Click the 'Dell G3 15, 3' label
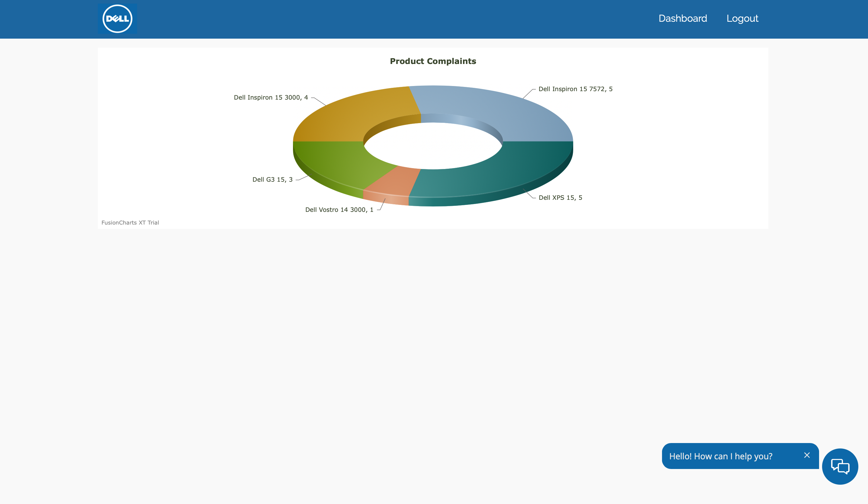The width and height of the screenshot is (868, 504). coord(272,179)
